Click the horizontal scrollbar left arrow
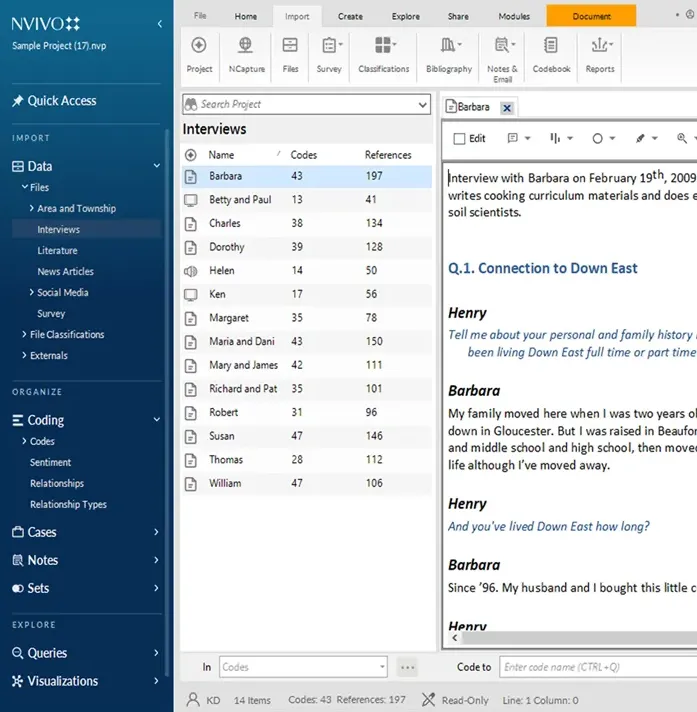 click(455, 638)
